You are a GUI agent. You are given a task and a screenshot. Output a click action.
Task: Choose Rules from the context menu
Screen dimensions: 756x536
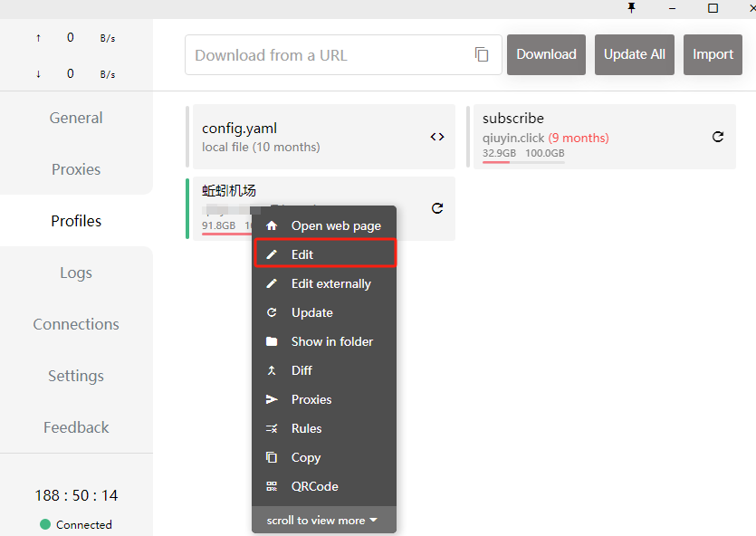click(306, 428)
